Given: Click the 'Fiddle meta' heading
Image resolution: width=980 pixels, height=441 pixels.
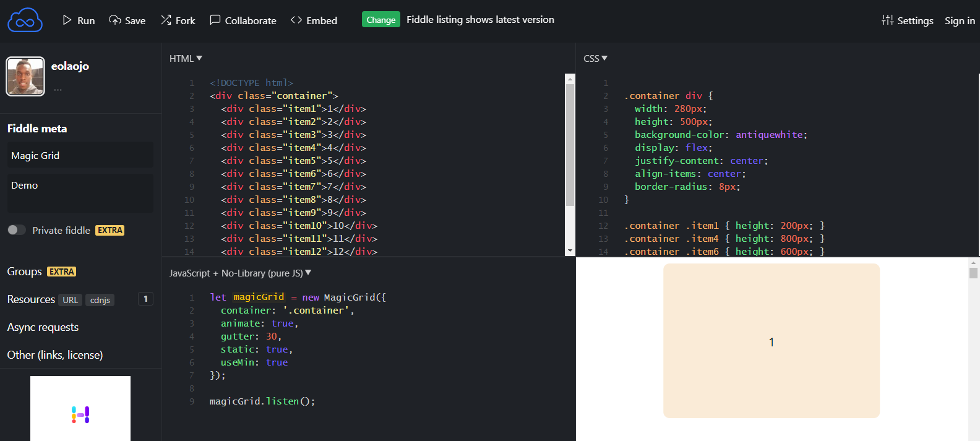Looking at the screenshot, I should pyautogui.click(x=37, y=129).
